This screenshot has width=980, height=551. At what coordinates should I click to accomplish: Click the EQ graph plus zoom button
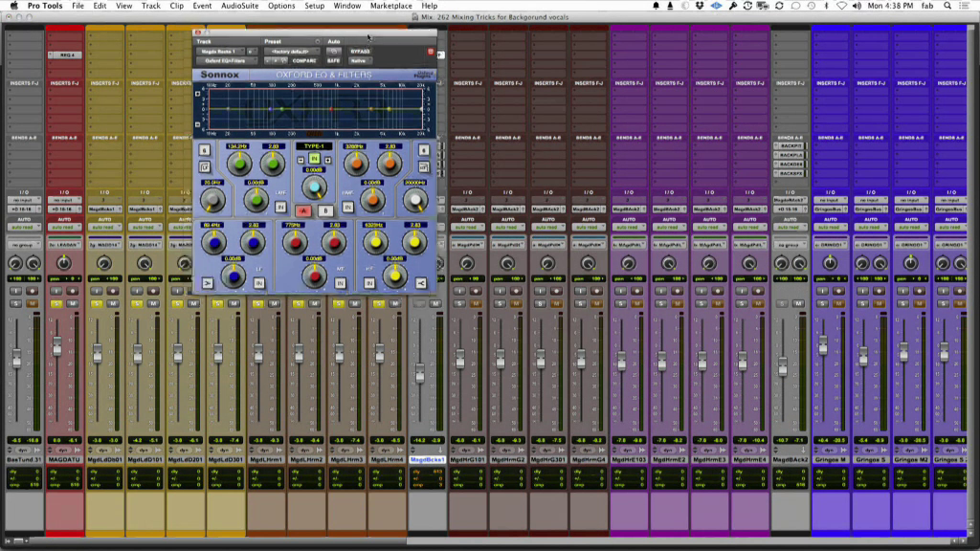198,95
